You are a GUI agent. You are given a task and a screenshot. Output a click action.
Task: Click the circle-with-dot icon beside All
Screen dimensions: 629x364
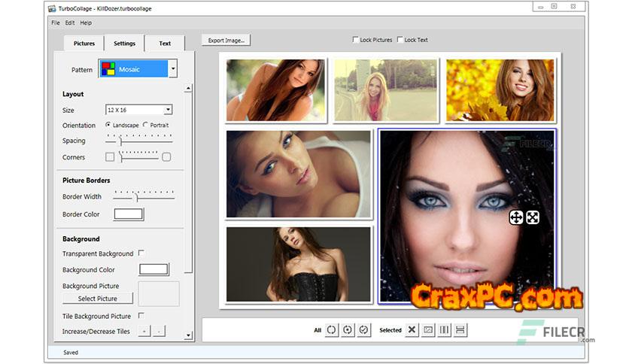pos(348,330)
